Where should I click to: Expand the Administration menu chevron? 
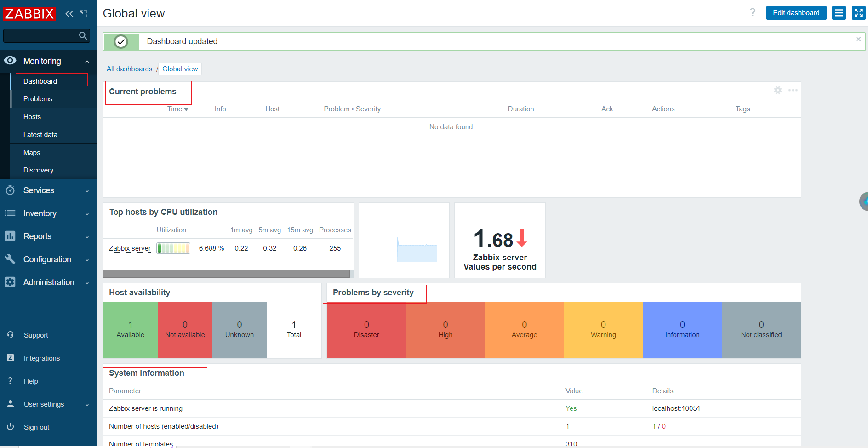(87, 283)
